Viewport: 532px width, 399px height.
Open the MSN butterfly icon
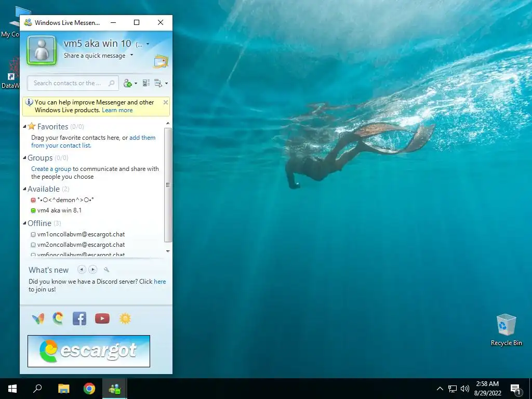tap(38, 318)
